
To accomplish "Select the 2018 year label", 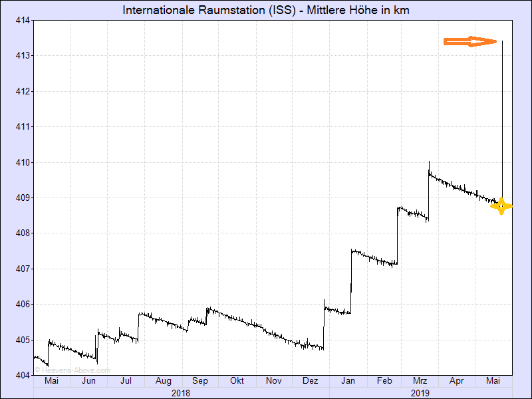I will 180,393.
